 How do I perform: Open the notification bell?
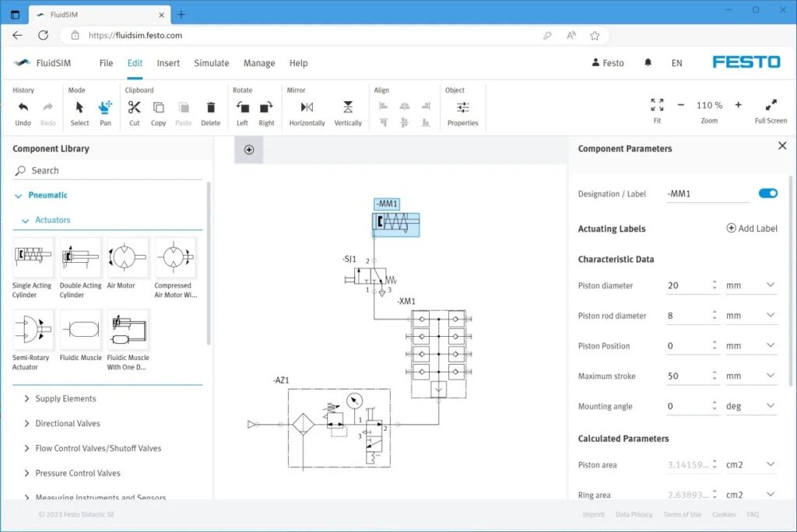648,62
